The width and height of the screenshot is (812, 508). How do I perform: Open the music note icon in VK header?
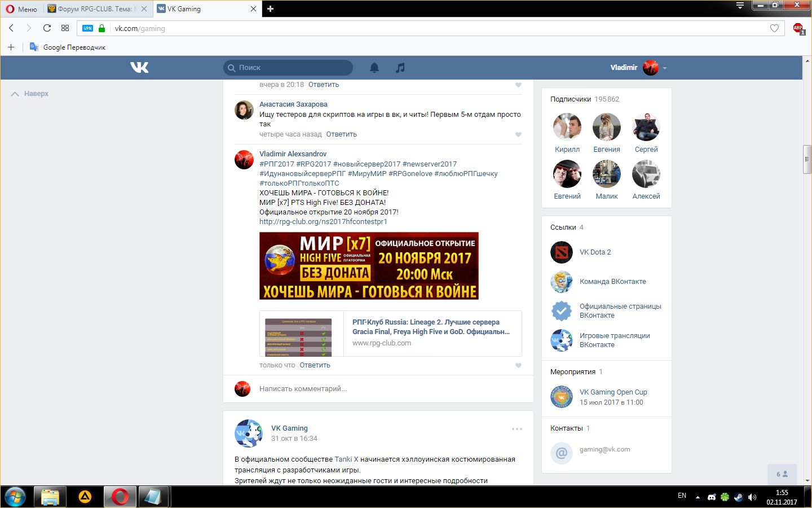400,68
